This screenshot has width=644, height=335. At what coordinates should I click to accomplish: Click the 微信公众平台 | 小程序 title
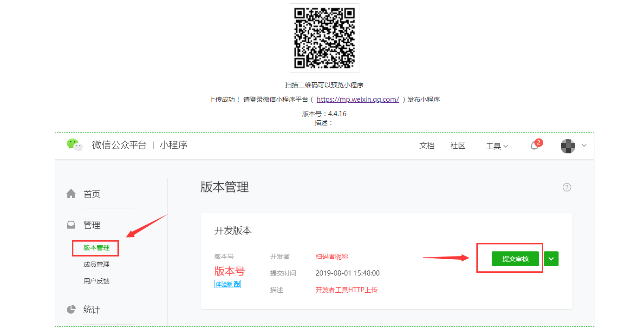click(x=140, y=145)
